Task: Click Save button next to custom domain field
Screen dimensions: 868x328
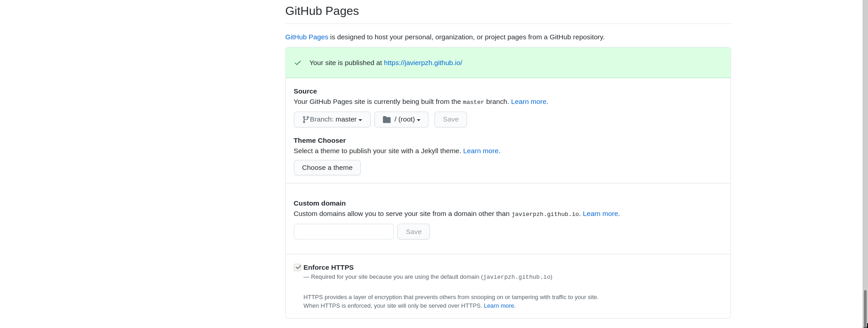Action: tap(414, 232)
